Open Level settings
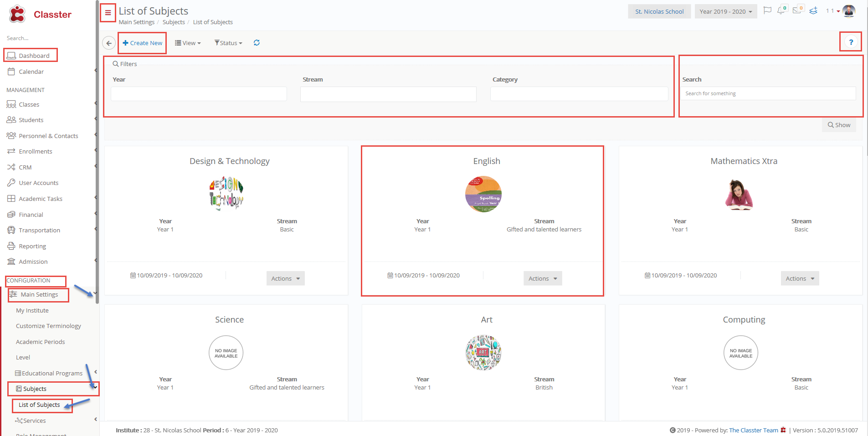Screen dimensions: 868x436 pos(23,357)
